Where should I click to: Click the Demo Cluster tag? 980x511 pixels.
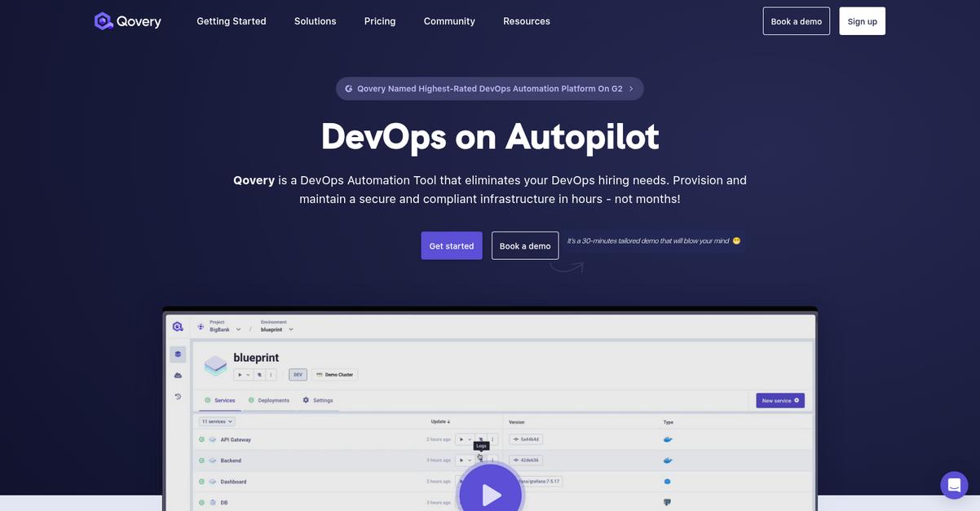point(335,375)
